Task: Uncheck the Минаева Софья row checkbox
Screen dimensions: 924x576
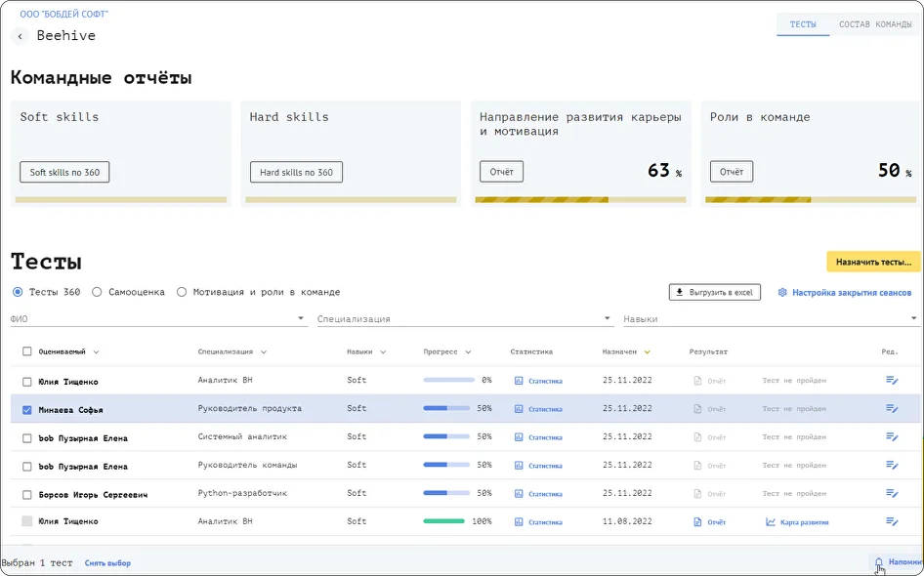Action: click(x=26, y=410)
